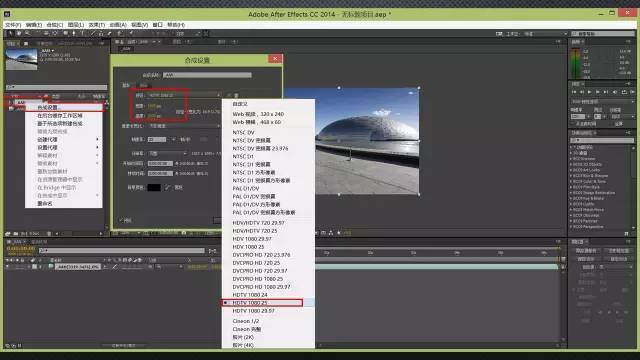This screenshot has width=640, height=360.
Task: Open the resolution dropdown in composition settings
Action: pos(167,153)
